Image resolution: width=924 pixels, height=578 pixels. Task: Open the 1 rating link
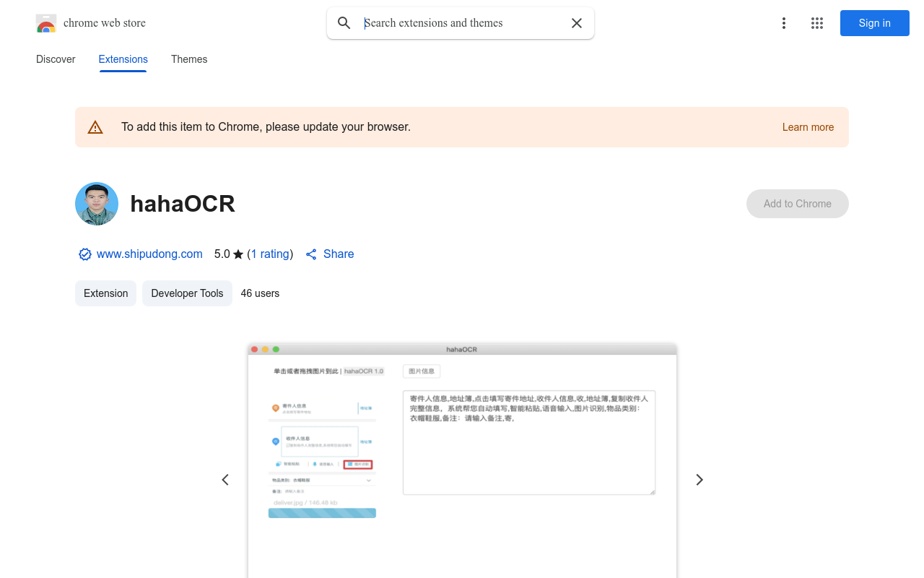tap(270, 254)
